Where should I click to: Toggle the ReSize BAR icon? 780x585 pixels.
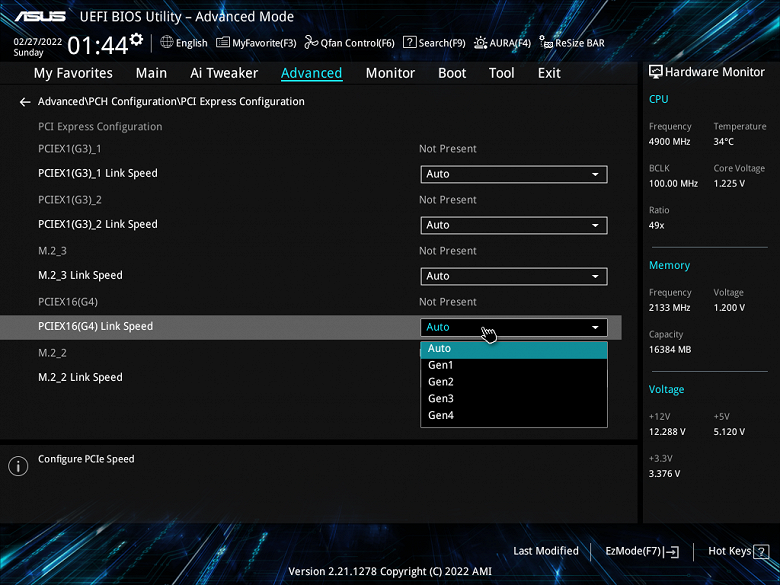pyautogui.click(x=546, y=42)
